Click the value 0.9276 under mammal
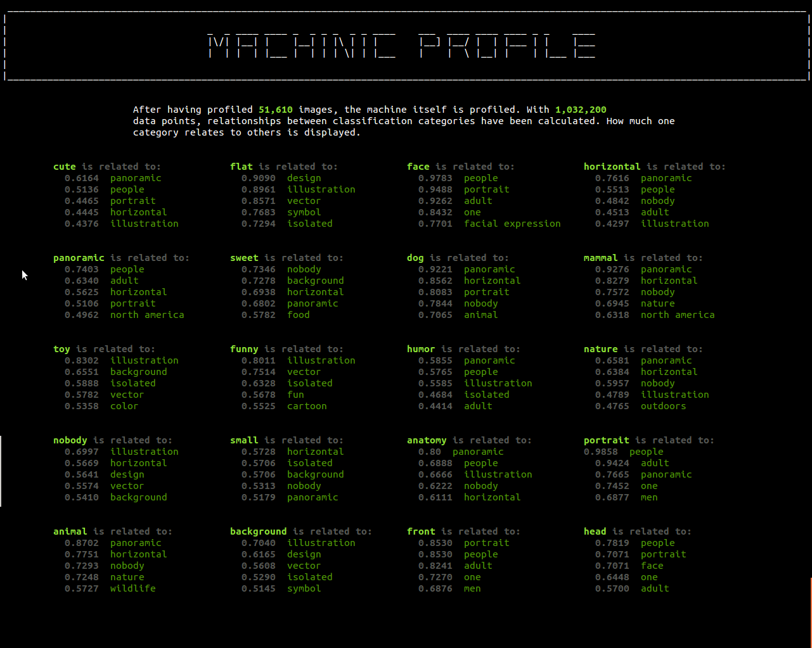 tap(612, 269)
